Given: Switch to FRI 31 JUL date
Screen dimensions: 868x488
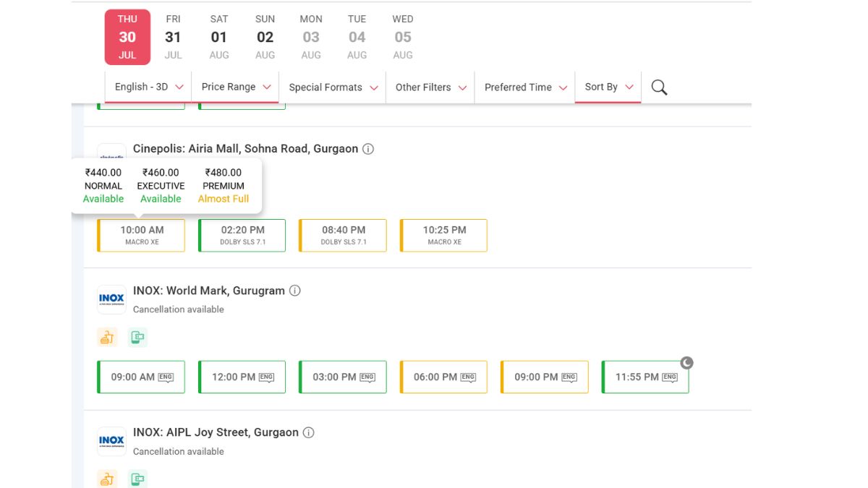Looking at the screenshot, I should pyautogui.click(x=173, y=37).
